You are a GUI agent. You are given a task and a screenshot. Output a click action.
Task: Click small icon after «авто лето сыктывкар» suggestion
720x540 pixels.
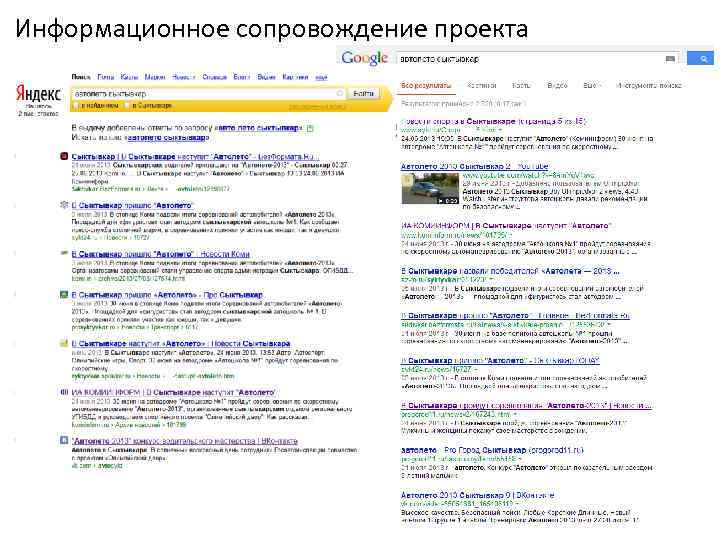click(x=310, y=128)
